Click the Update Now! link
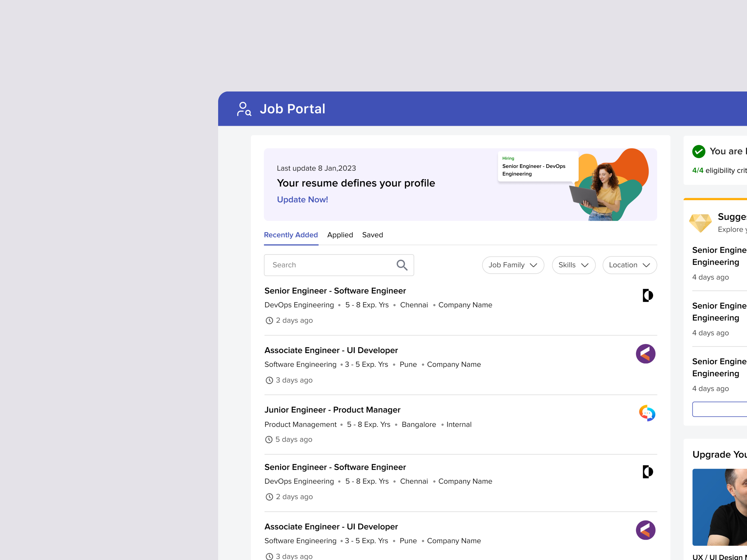Viewport: 747px width, 560px height. [x=302, y=199]
